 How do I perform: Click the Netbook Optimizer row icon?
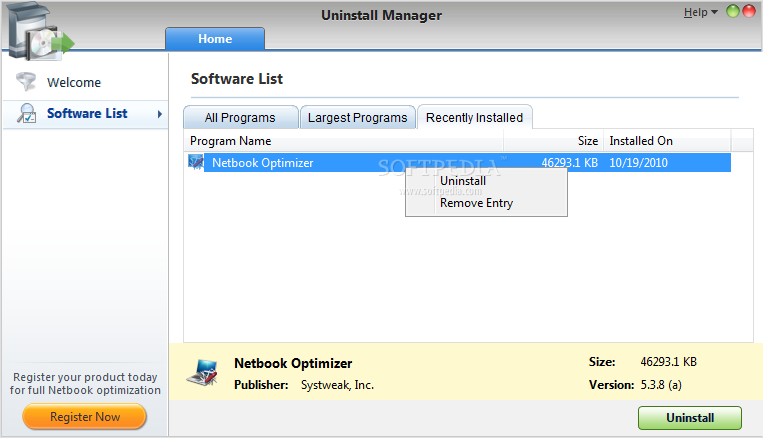click(x=196, y=162)
